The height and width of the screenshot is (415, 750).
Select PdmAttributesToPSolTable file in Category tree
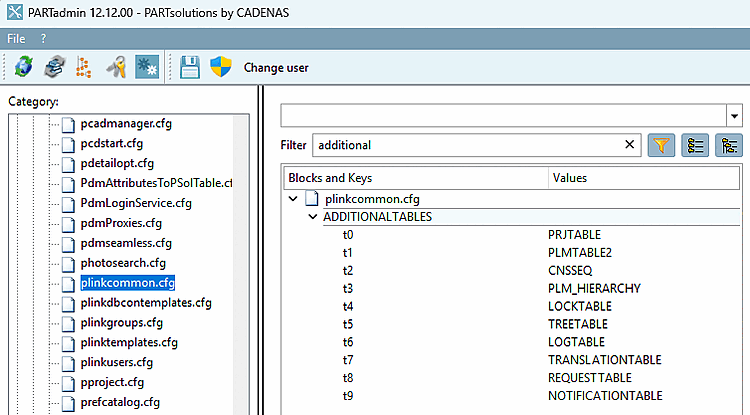pyautogui.click(x=156, y=183)
